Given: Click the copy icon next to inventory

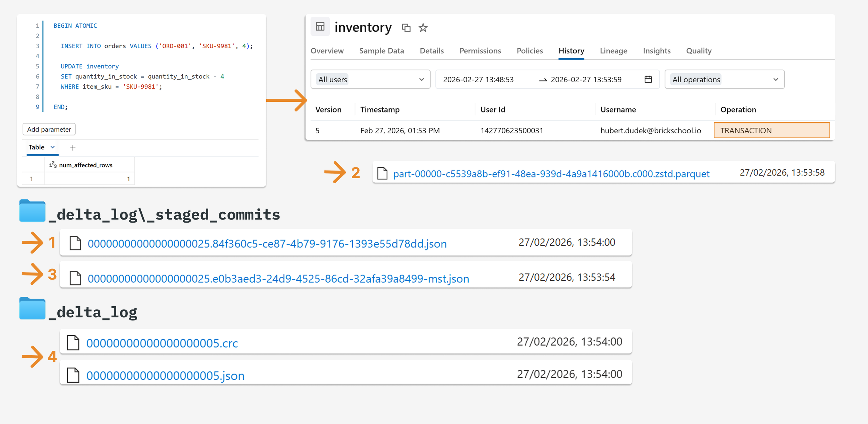Looking at the screenshot, I should (x=406, y=28).
